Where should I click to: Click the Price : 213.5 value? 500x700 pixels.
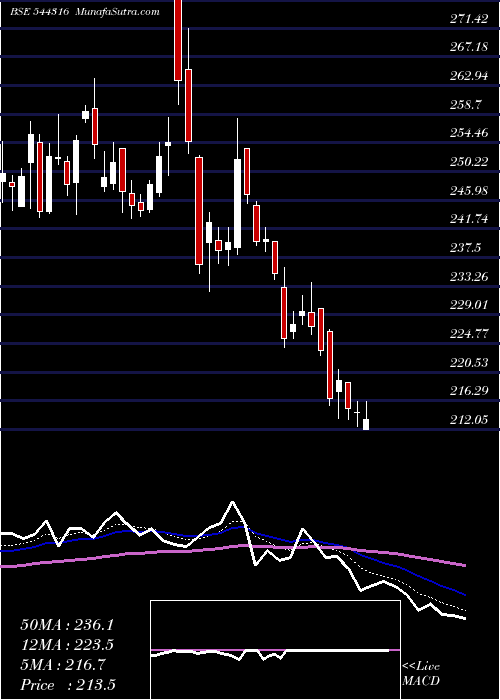(x=69, y=685)
